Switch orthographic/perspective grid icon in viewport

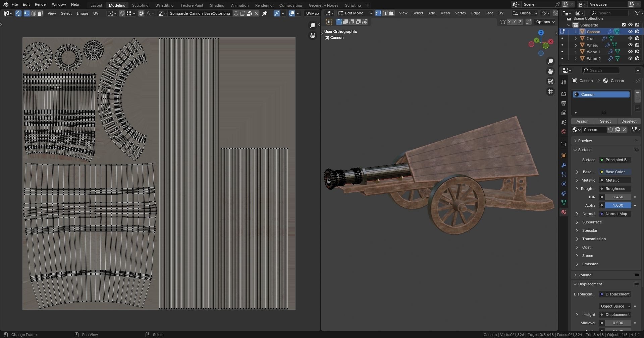click(550, 91)
